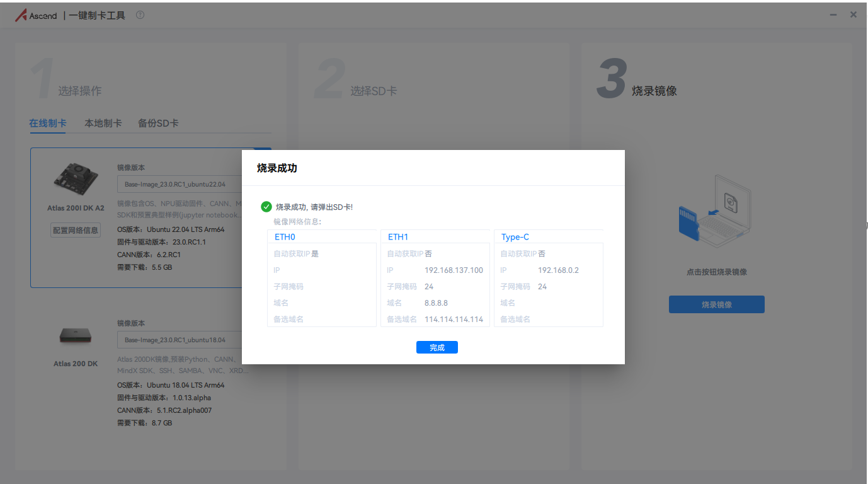Click the step 1 选择操作 heading

click(x=79, y=91)
